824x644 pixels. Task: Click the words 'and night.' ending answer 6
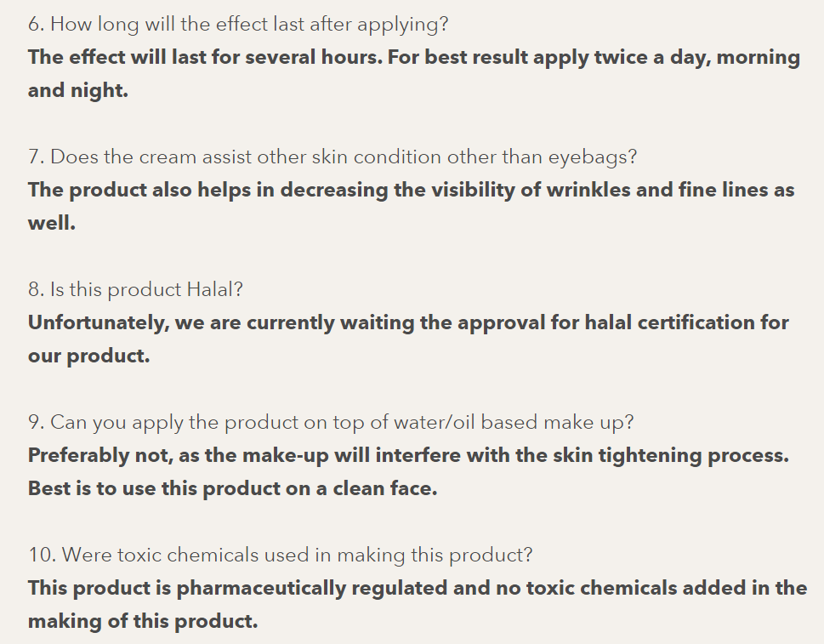tap(78, 90)
